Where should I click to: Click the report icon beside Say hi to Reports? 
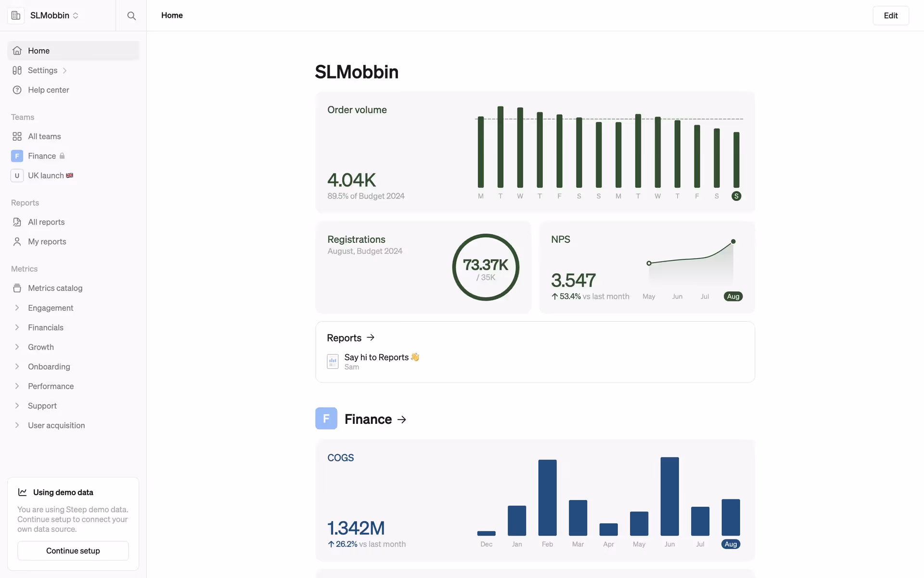coord(333,361)
